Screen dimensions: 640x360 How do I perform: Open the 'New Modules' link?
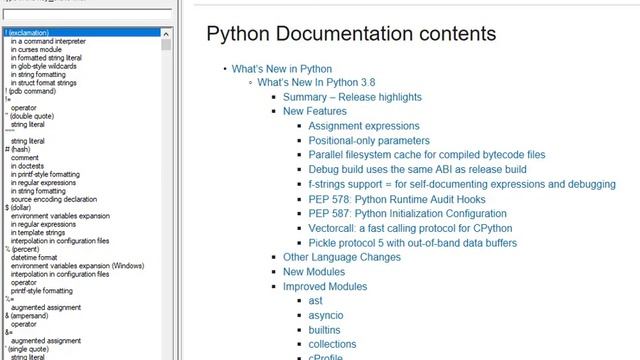coord(314,272)
